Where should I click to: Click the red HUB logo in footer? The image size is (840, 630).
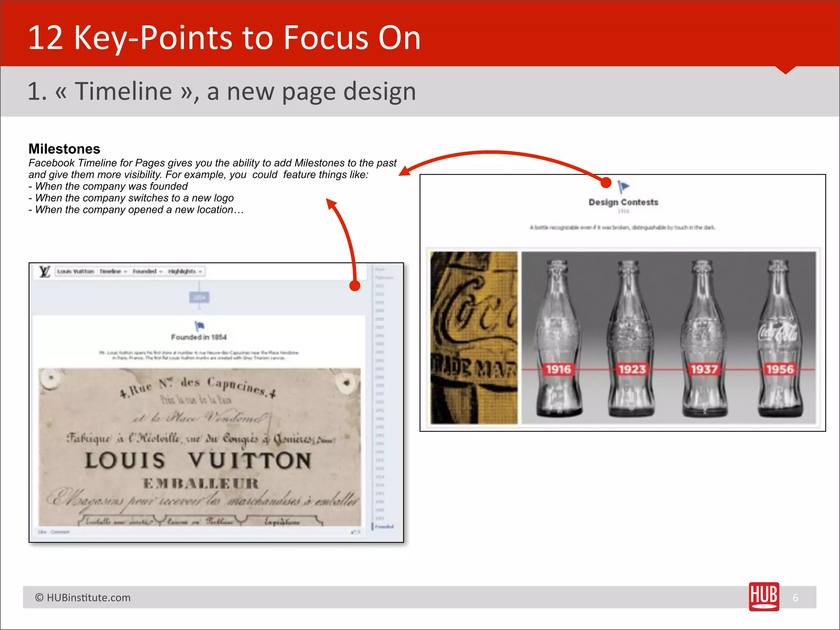click(764, 597)
